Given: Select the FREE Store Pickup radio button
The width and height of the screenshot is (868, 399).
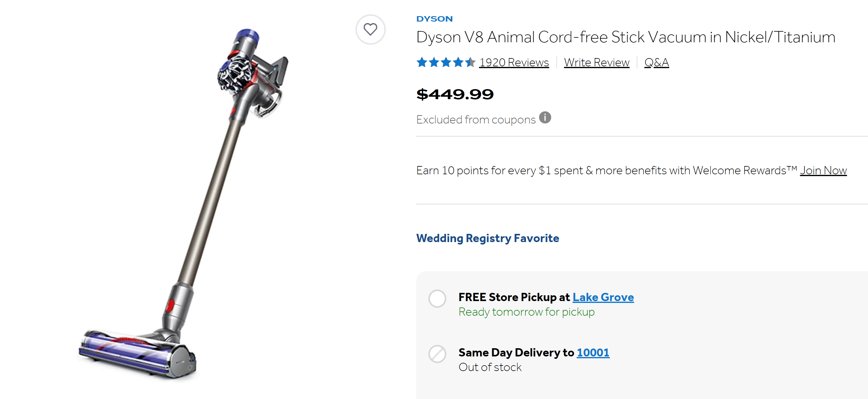Looking at the screenshot, I should click(x=437, y=298).
